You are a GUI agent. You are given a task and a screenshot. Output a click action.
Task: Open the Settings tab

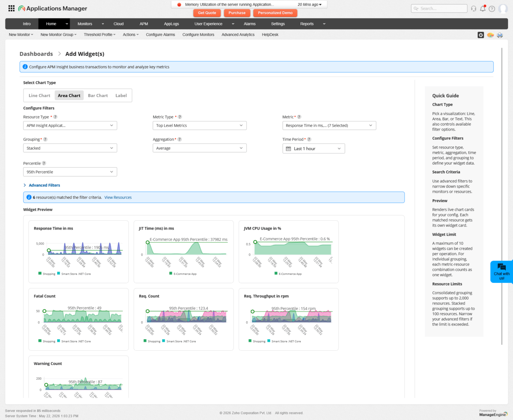278,24
